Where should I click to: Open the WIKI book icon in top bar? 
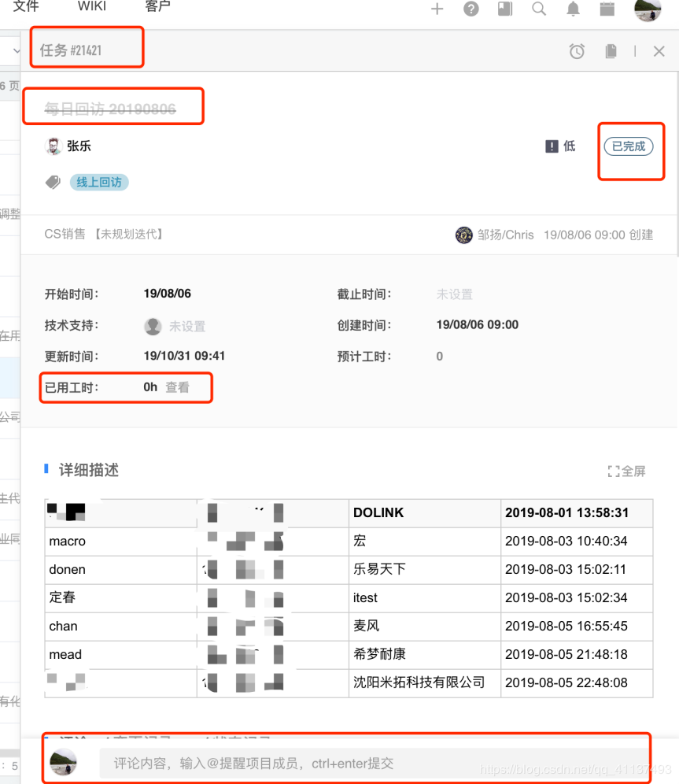[504, 10]
